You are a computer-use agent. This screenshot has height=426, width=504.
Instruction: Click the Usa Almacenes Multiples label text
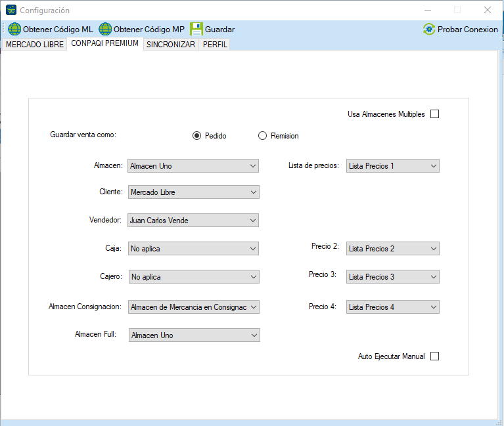386,114
